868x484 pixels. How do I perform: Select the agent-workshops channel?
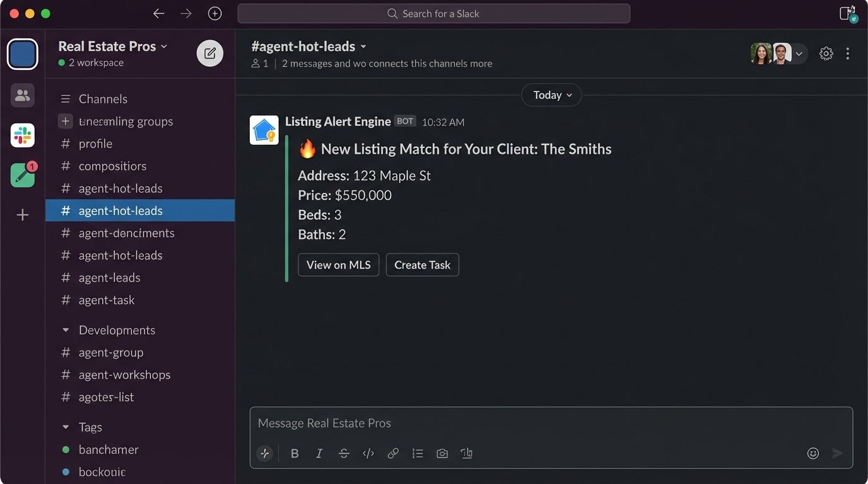pyautogui.click(x=124, y=375)
